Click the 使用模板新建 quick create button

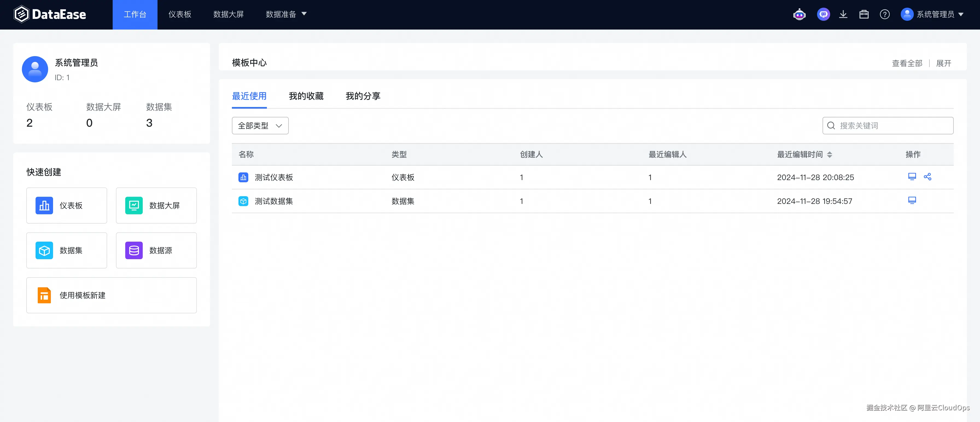point(111,295)
